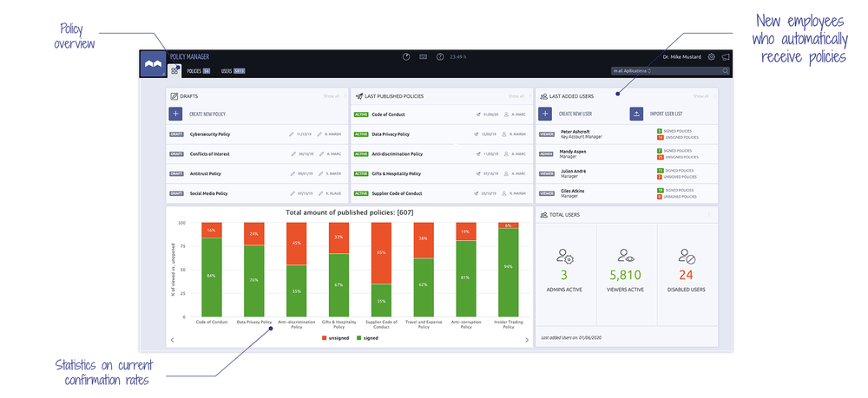Click the 5,810 viewers active number
868x398 pixels.
point(626,275)
